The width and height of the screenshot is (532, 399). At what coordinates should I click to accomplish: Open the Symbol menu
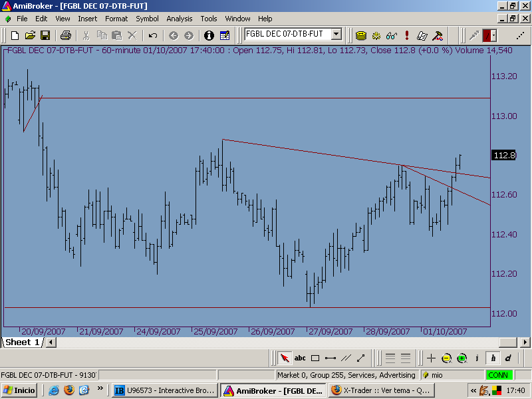(x=147, y=19)
